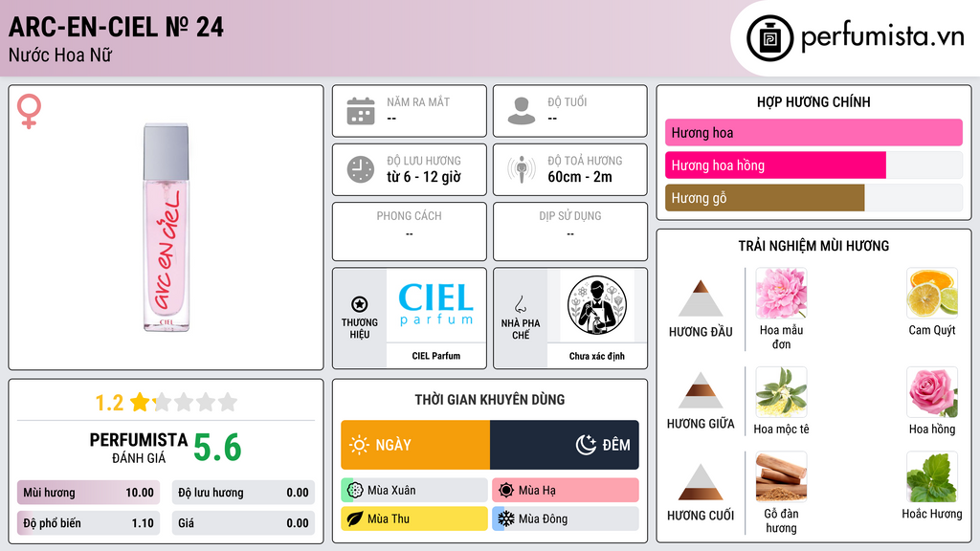Select the Mùa Đông season bar
The height and width of the screenshot is (551, 980).
pos(566,518)
